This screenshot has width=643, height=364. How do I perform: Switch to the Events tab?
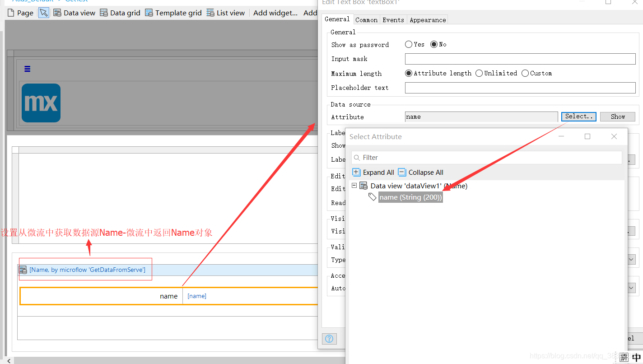click(393, 20)
